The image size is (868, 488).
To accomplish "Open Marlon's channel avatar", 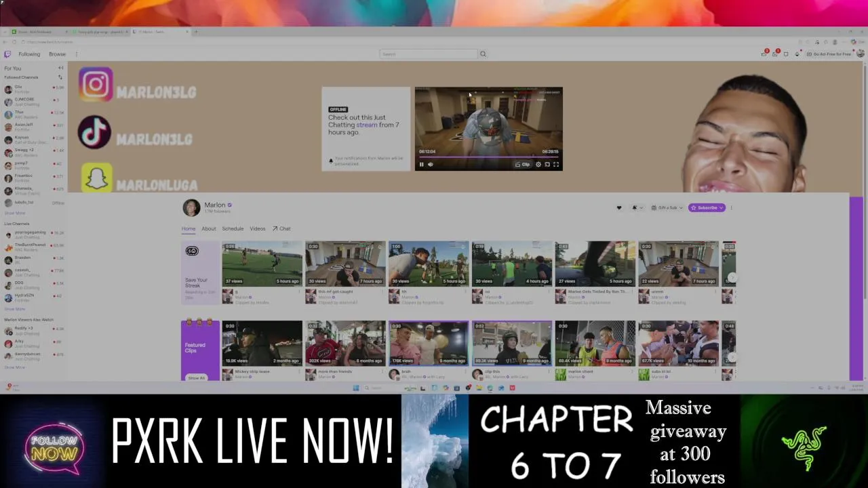I will click(x=191, y=207).
